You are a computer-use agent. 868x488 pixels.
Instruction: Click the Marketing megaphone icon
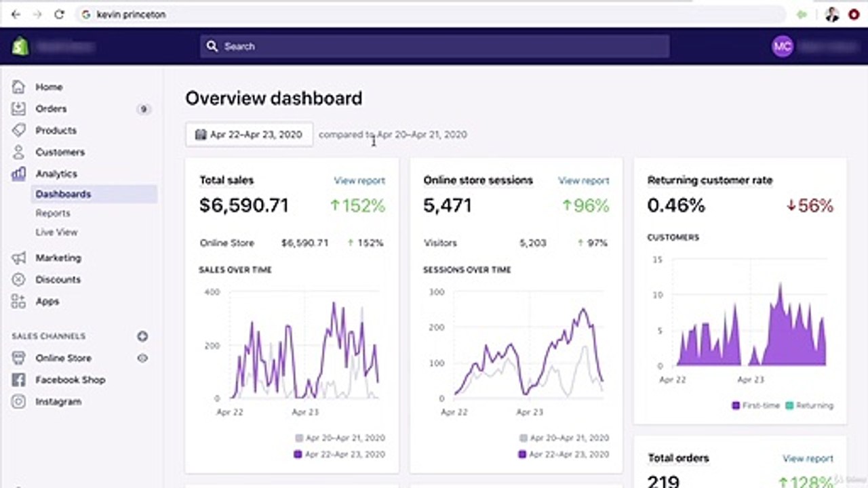coord(19,258)
